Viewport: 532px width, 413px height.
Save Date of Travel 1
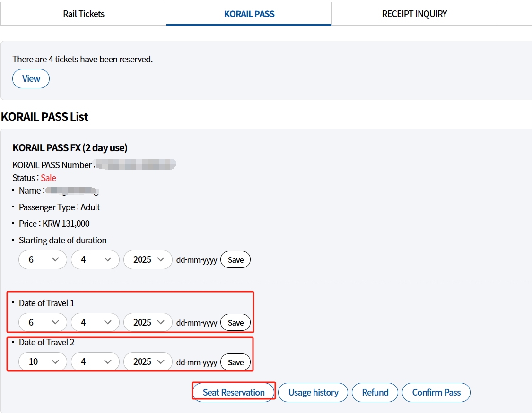click(x=235, y=322)
